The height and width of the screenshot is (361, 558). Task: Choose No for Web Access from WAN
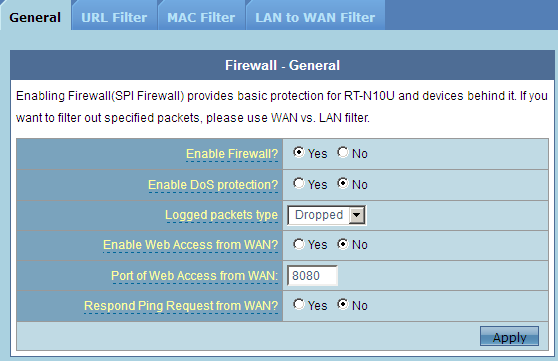point(343,244)
